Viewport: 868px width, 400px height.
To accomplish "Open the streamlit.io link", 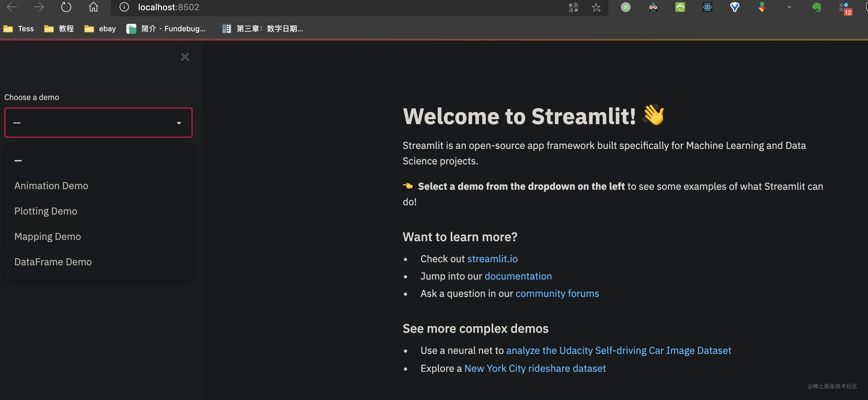I will point(492,259).
